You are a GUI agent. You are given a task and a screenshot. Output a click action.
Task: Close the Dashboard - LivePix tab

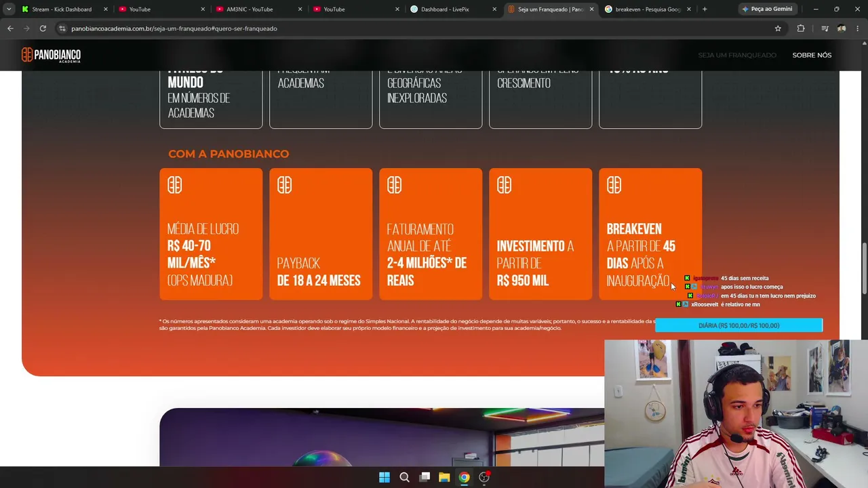tap(494, 9)
